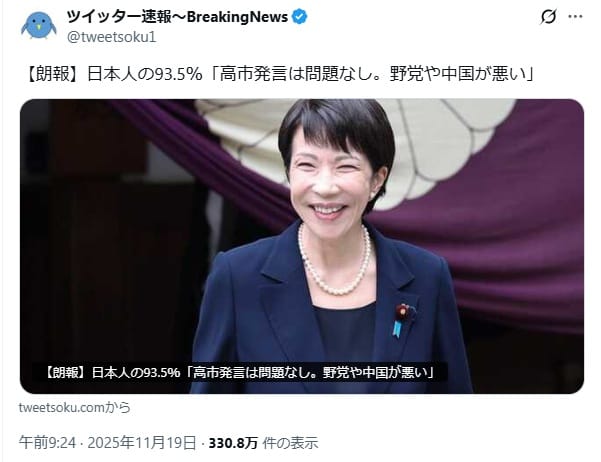The image size is (601, 462).
Task: Click the 2025年11月19日 post date
Action: click(x=142, y=443)
